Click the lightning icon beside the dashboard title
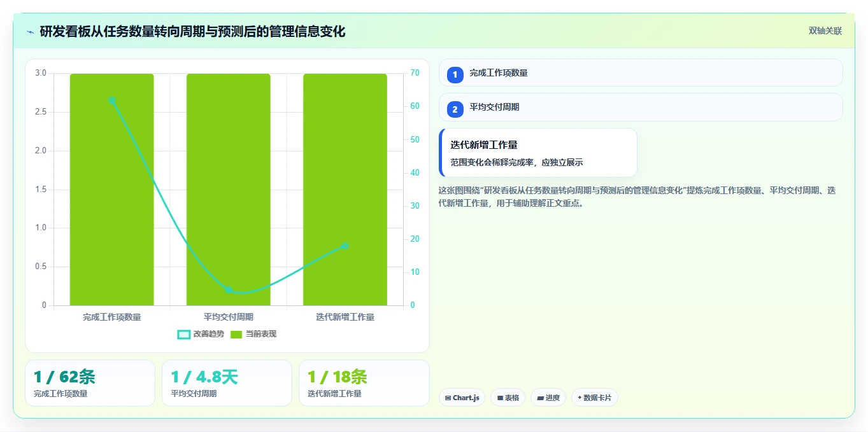The image size is (868, 432). (x=31, y=32)
